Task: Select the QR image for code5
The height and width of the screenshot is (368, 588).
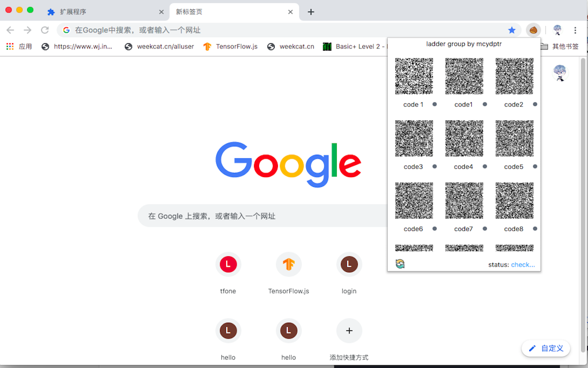Action: coord(514,138)
